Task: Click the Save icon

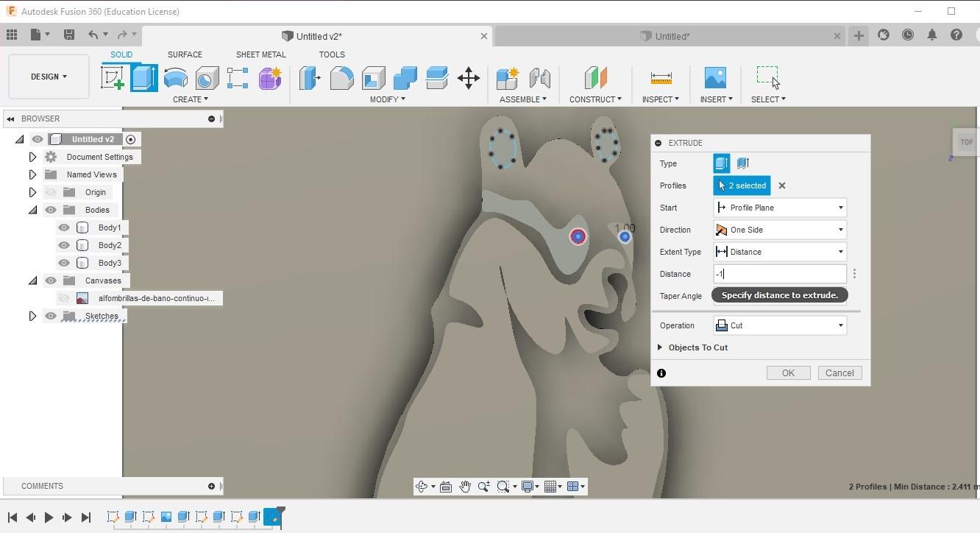Action: (69, 35)
